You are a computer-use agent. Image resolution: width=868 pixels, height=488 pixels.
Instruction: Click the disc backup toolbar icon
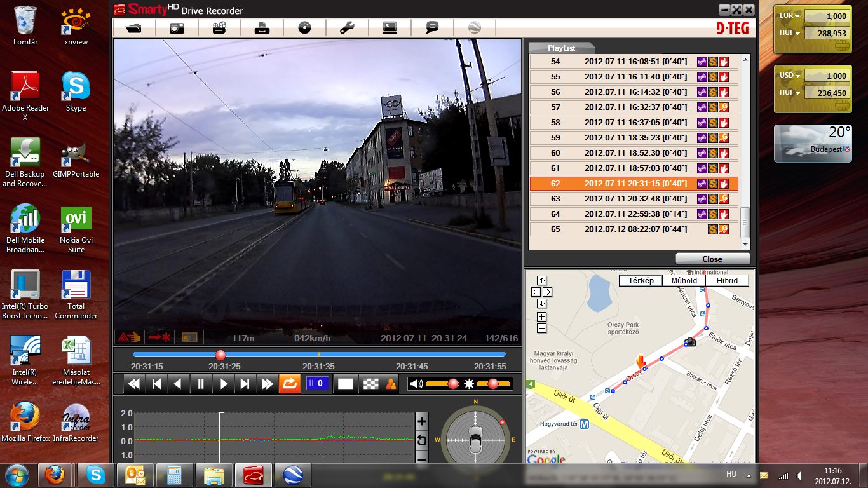304,28
